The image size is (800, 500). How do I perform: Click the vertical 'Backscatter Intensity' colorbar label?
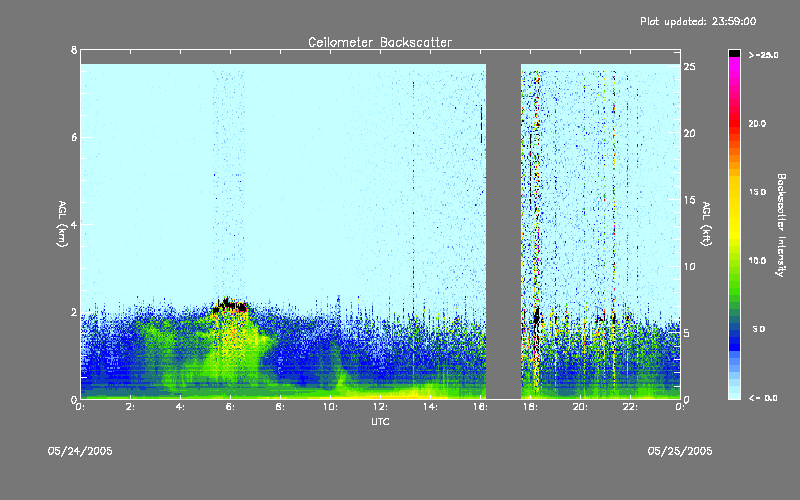pyautogui.click(x=781, y=225)
